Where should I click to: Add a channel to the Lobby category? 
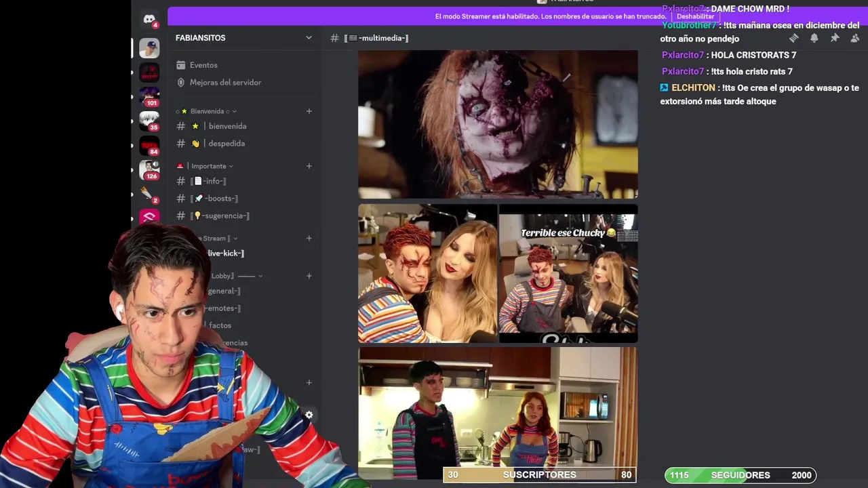click(309, 276)
